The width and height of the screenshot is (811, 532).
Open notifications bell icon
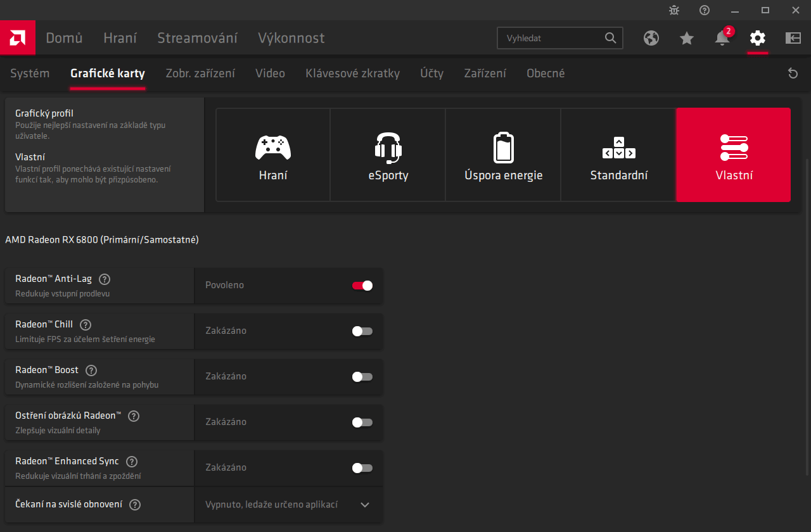[x=722, y=38]
